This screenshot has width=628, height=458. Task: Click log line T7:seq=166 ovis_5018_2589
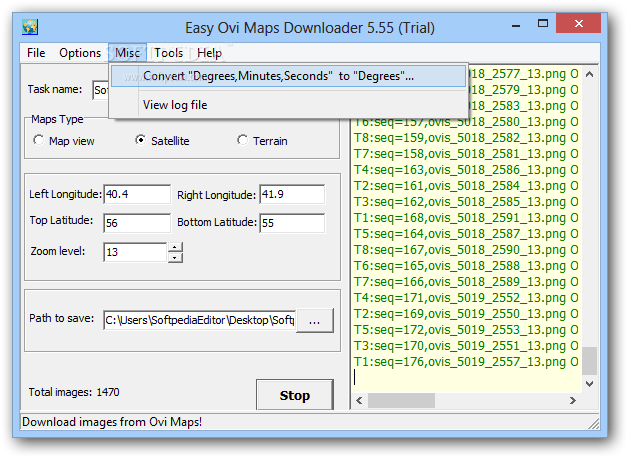click(x=466, y=282)
